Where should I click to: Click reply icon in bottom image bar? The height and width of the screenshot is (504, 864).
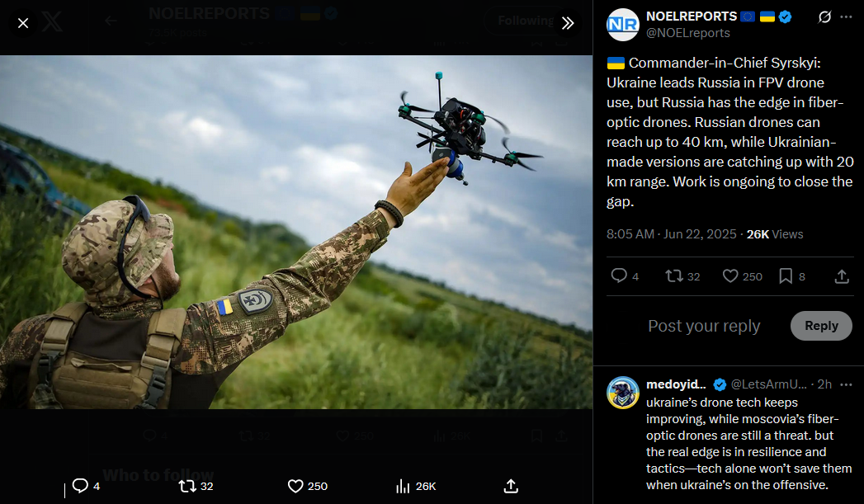80,486
